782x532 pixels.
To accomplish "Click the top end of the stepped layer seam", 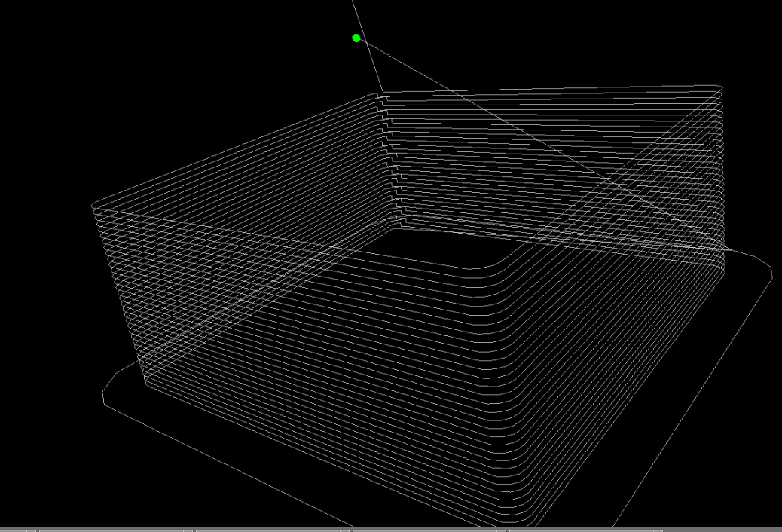I will tap(380, 93).
